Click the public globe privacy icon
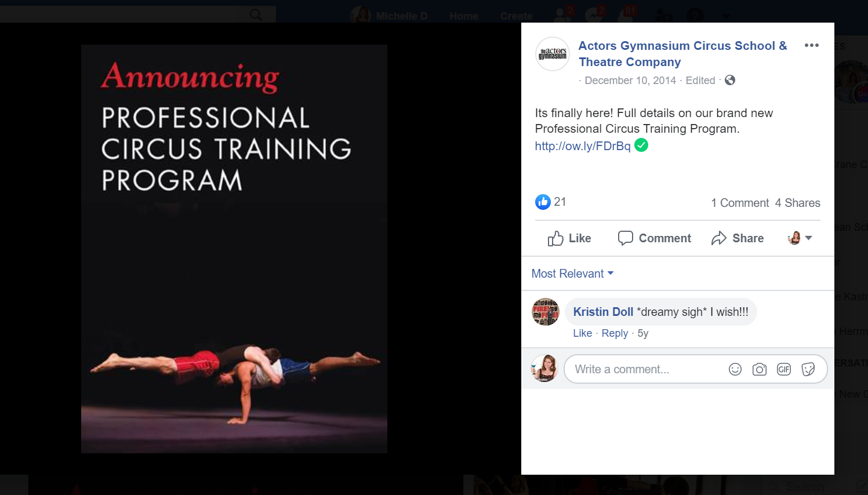868x495 pixels. (x=730, y=81)
